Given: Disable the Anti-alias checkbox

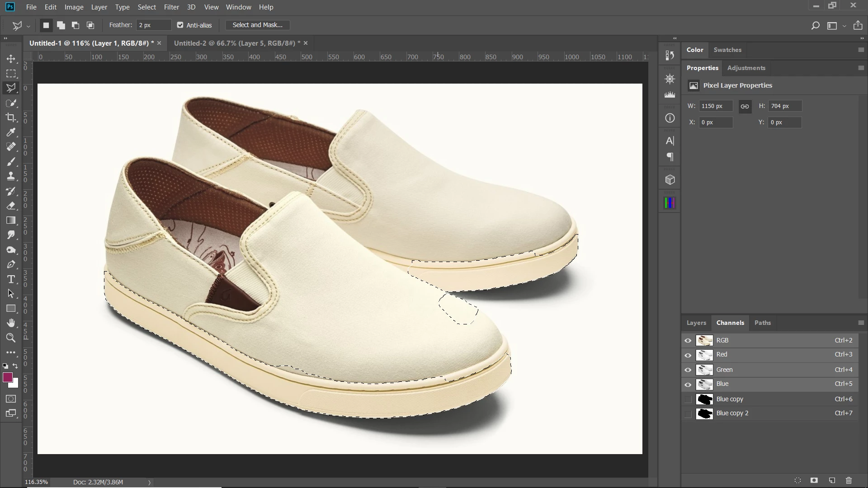Looking at the screenshot, I should [180, 25].
